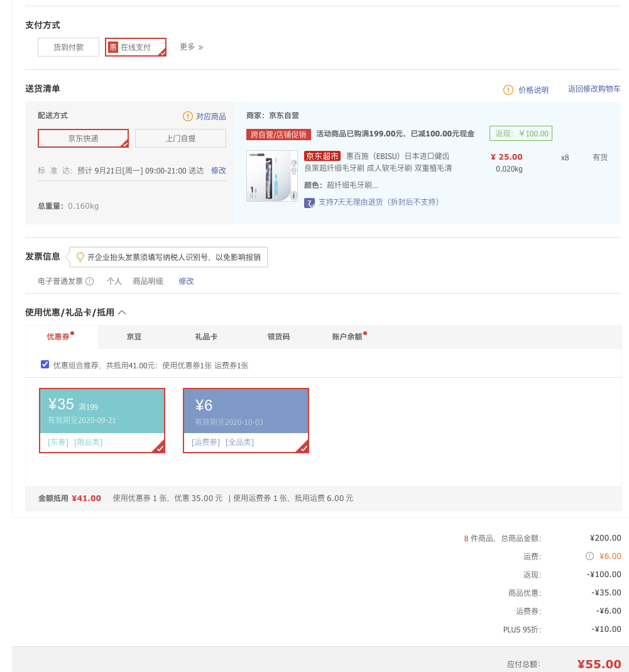Modify delivery time via 修改 link
This screenshot has width=629, height=672.
(x=219, y=170)
